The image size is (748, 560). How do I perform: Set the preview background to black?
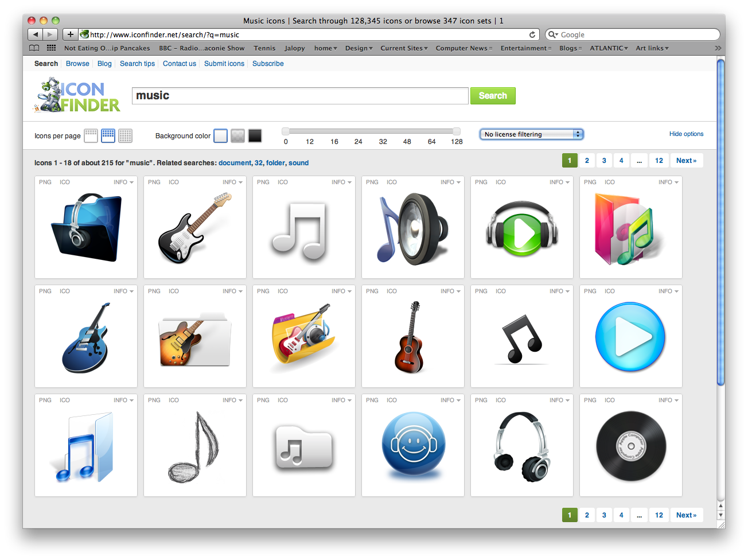[255, 135]
